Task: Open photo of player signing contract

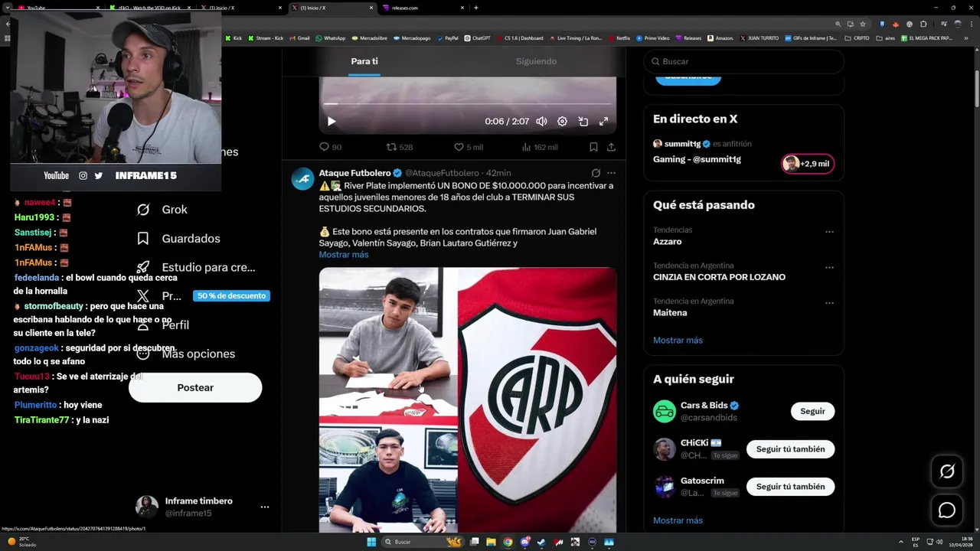Action: pyautogui.click(x=388, y=341)
